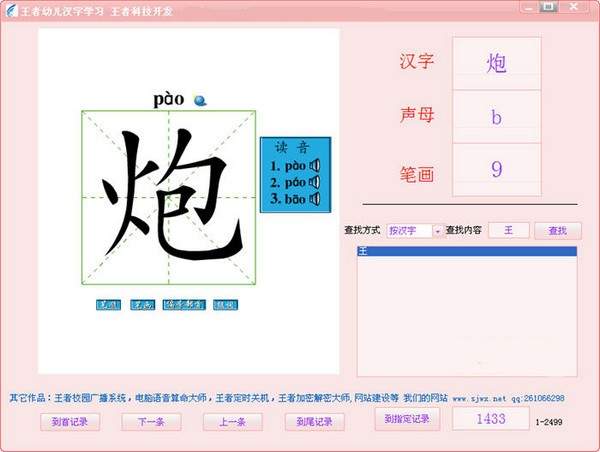Click the 1-2499 record range text
This screenshot has height=452, width=600.
click(549, 422)
